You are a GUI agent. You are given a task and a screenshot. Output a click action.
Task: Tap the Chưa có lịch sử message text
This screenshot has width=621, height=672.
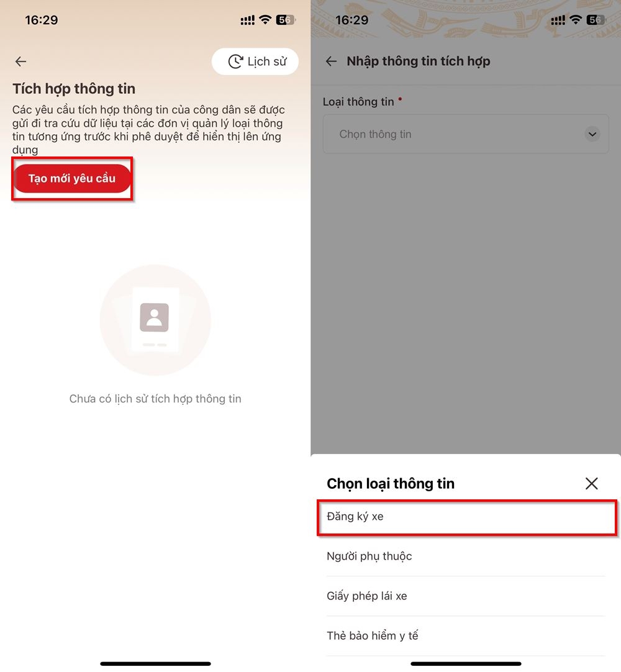click(x=155, y=399)
